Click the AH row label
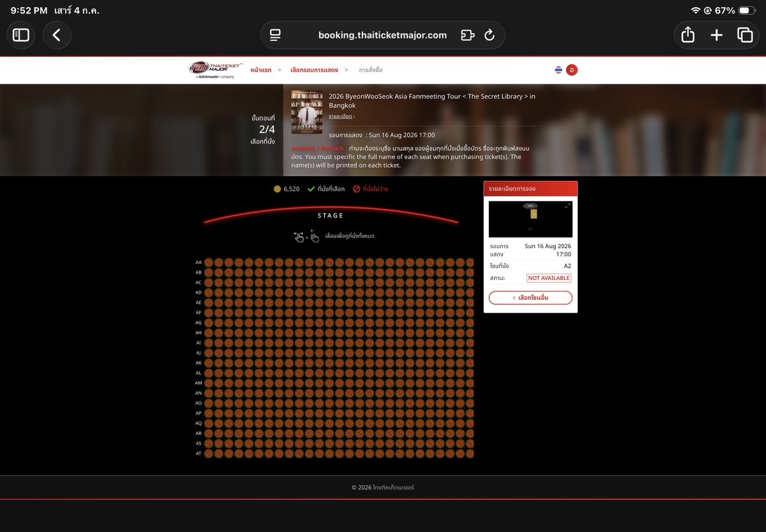 (199, 332)
